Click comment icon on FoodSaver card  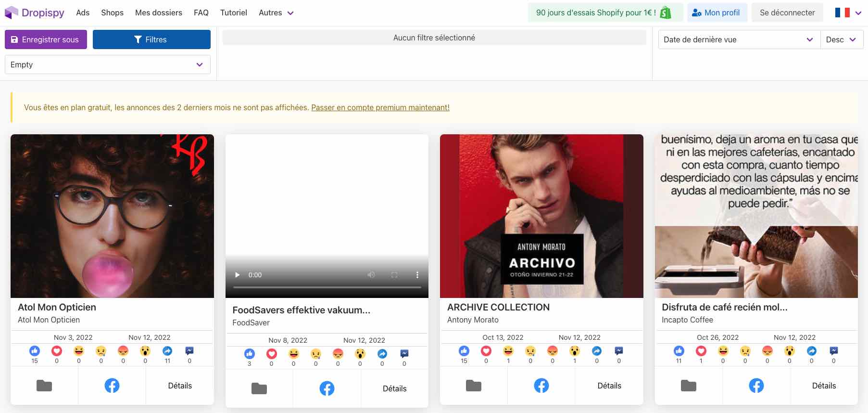click(x=404, y=354)
